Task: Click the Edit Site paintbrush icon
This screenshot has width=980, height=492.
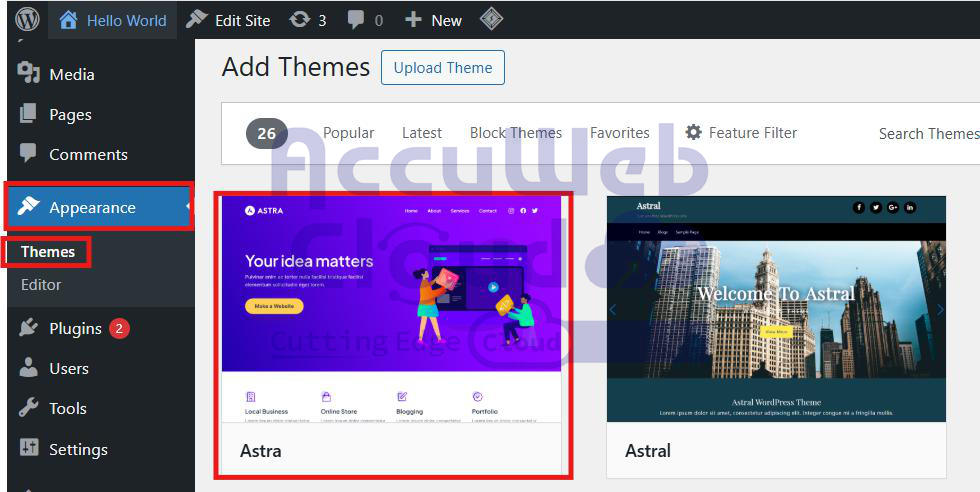Action: (x=196, y=19)
